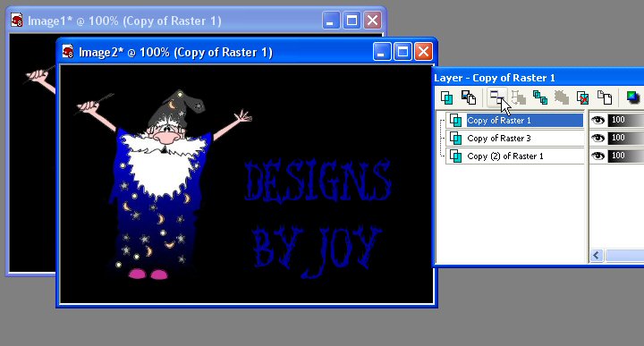Click the grayed puzzle-piece layer icon
The width and height of the screenshot is (644, 346).
click(x=562, y=97)
